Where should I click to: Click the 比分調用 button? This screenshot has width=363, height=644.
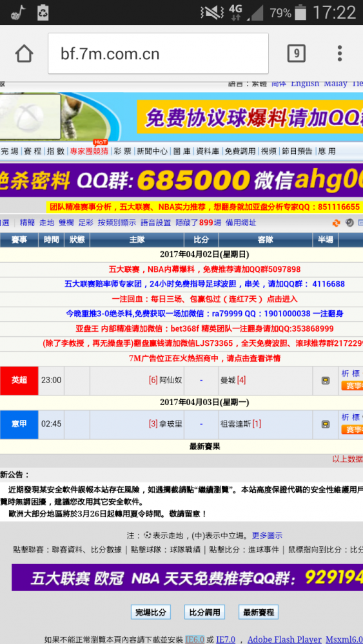[x=205, y=612]
